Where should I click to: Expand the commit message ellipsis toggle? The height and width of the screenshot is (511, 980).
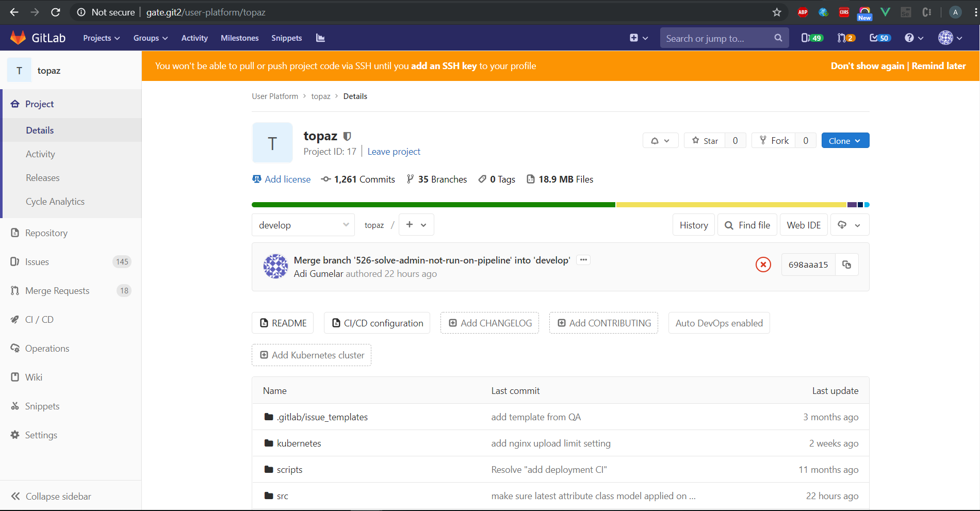[583, 260]
